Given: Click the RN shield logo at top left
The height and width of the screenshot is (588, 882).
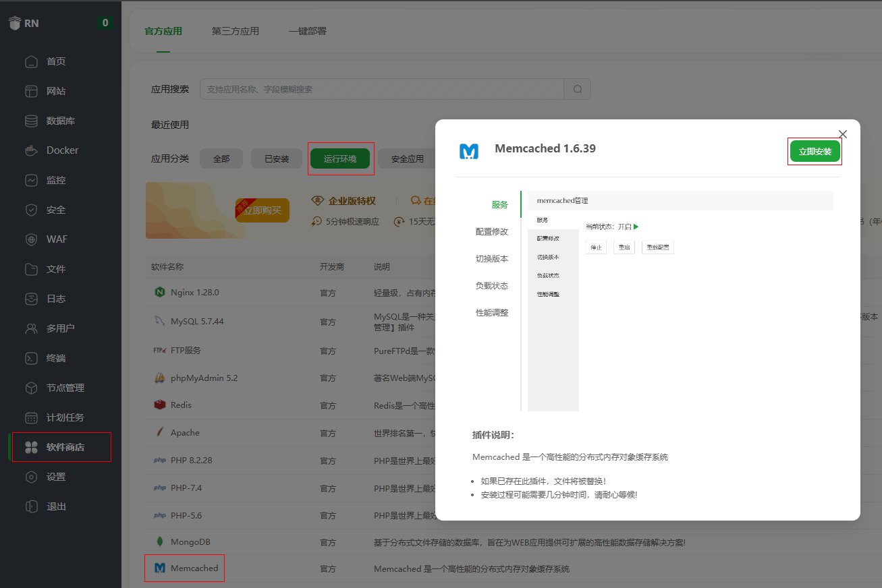Looking at the screenshot, I should point(14,22).
